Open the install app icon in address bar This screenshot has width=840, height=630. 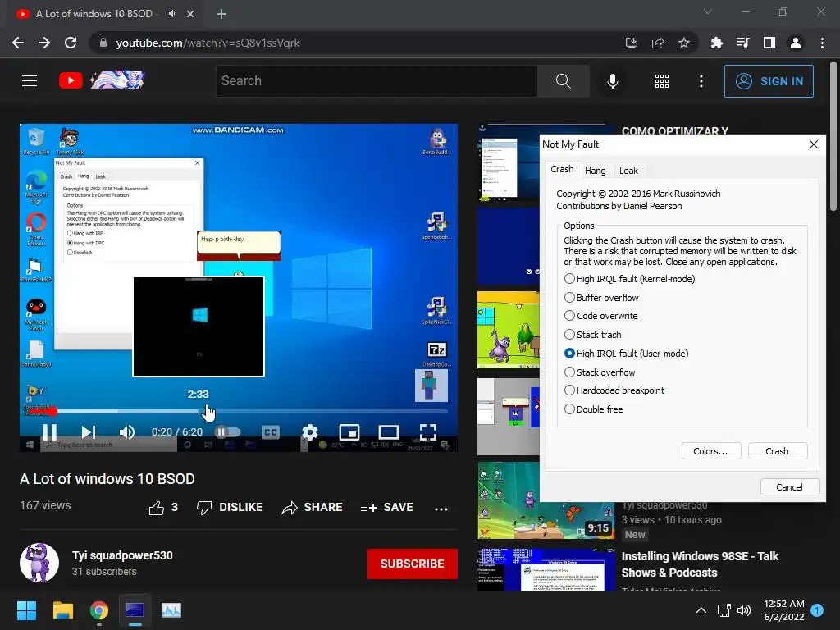point(632,43)
